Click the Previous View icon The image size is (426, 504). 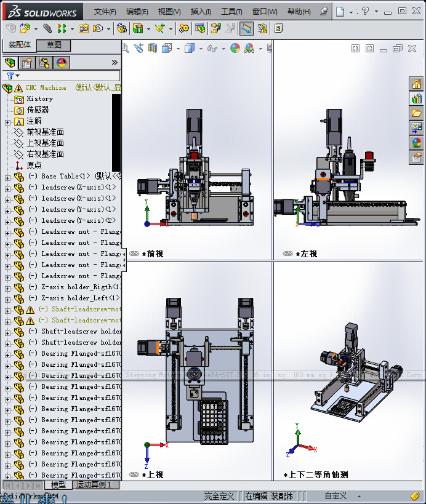pos(139,49)
